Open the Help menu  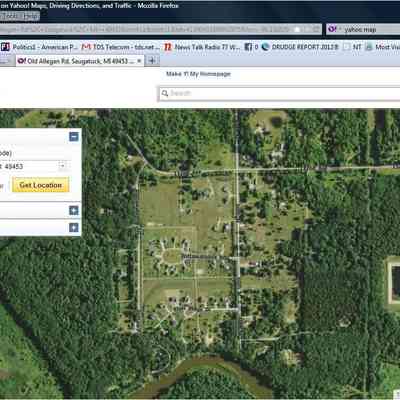click(x=31, y=16)
